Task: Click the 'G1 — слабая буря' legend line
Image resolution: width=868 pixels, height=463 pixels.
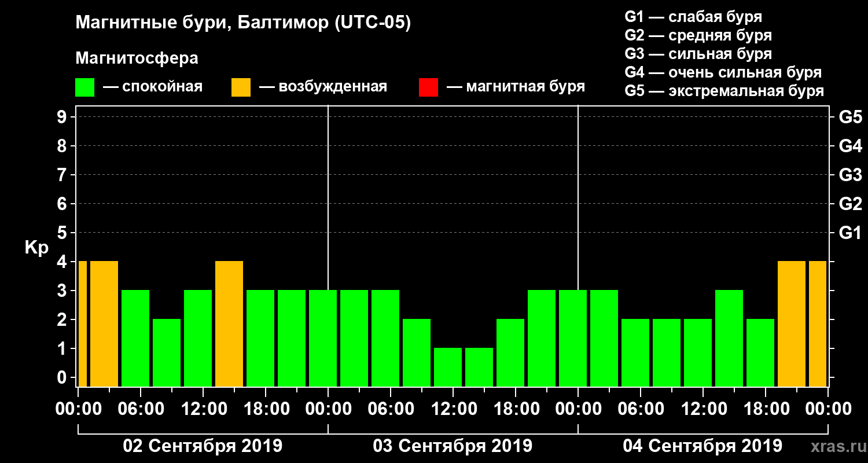Action: (693, 17)
